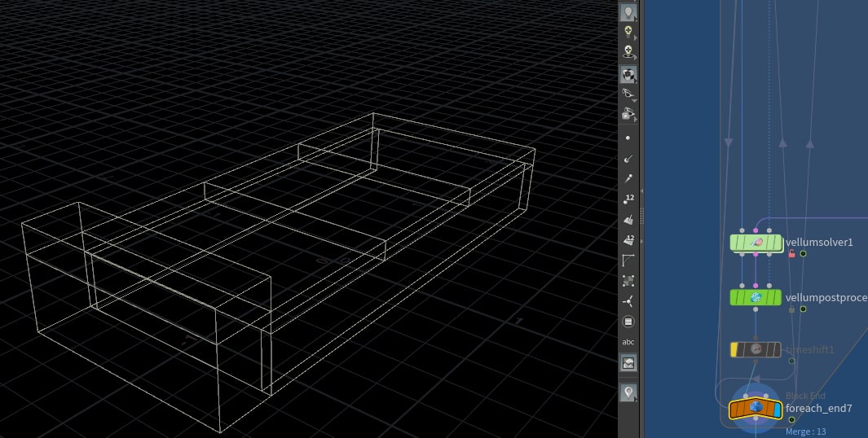Screen dimensions: 868x438
Task: Click the dotted pane splitter handle
Action: (642, 217)
